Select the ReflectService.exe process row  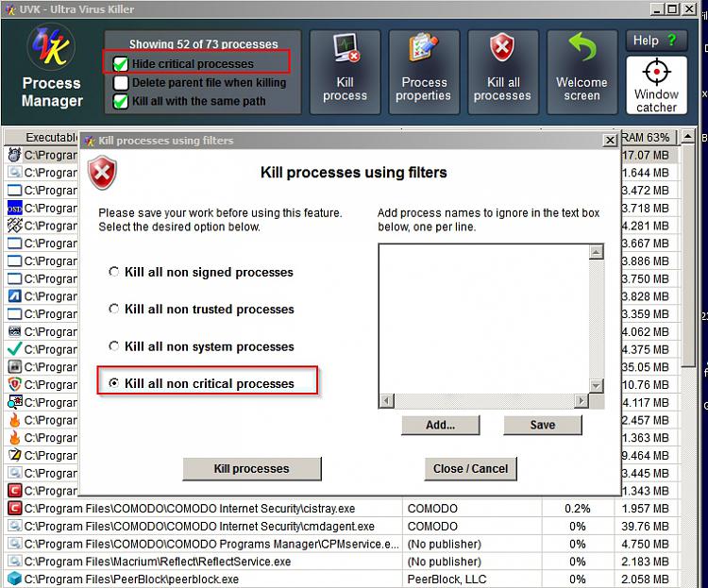point(343,562)
